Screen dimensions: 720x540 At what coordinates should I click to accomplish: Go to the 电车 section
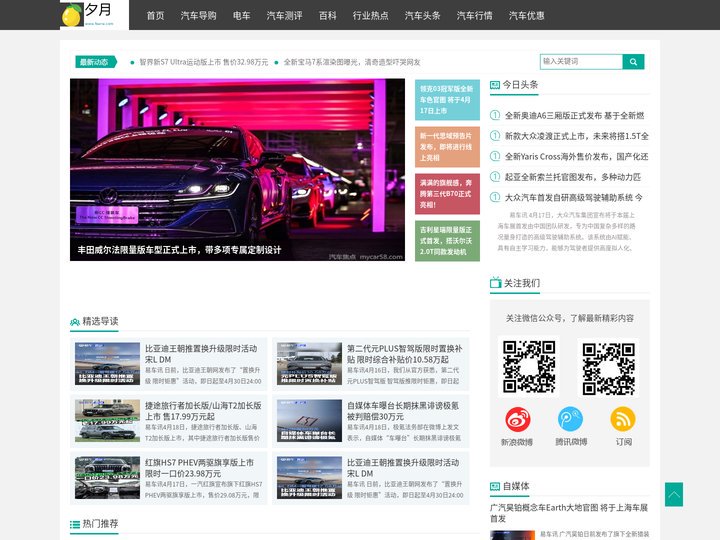click(x=242, y=16)
